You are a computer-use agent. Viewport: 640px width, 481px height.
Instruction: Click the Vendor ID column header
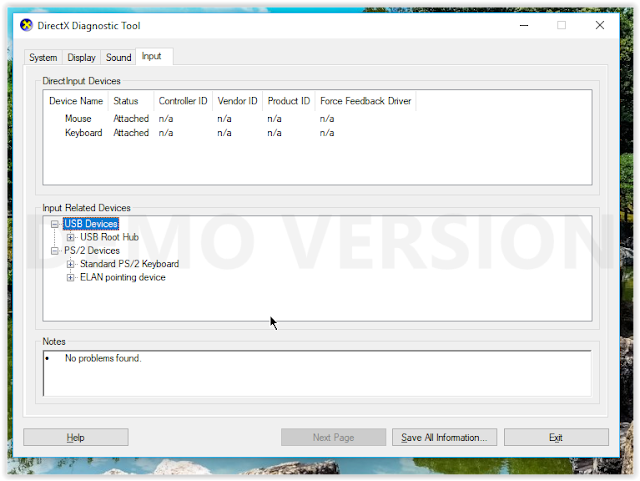(x=238, y=101)
